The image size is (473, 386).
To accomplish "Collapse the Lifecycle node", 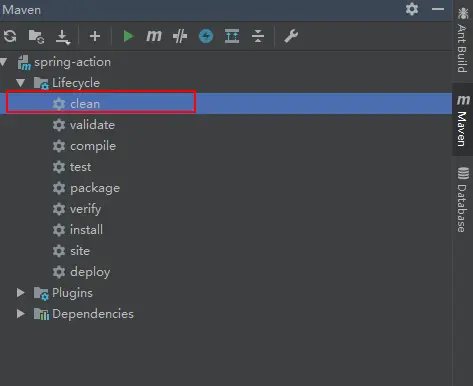I will click(x=21, y=83).
